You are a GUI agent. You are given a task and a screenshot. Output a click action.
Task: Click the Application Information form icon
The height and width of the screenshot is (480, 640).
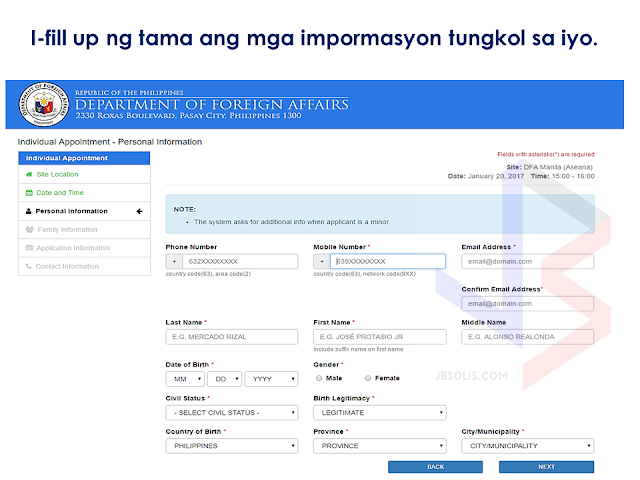click(x=29, y=248)
